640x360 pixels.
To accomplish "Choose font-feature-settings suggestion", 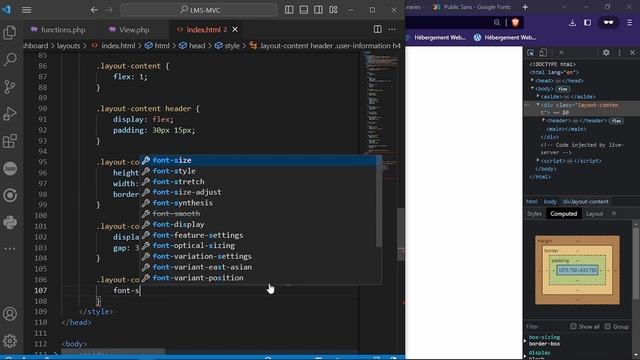I will coord(258,235).
